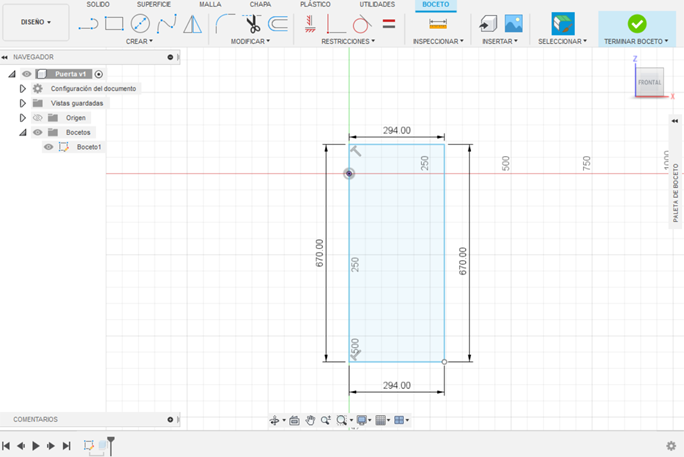Play the design timeline
Viewport: 684px width, 457px height.
(36, 446)
